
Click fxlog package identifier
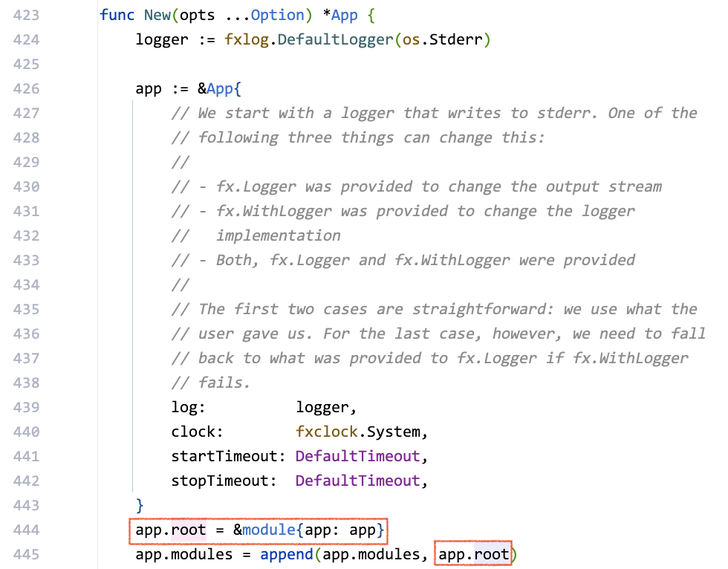tap(247, 40)
